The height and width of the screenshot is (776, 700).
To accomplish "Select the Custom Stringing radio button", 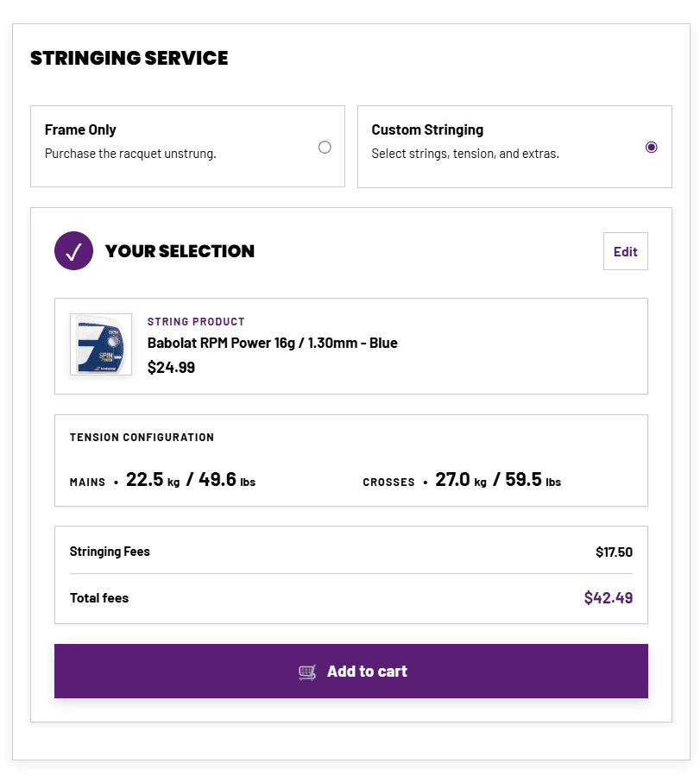I will click(652, 147).
